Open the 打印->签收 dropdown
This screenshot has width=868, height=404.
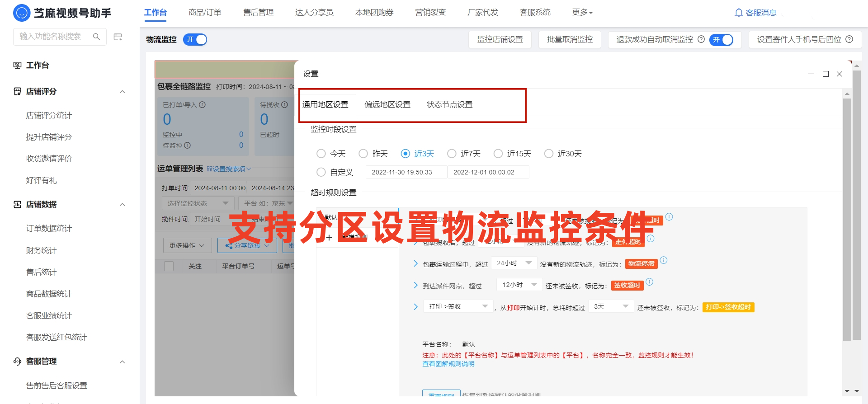pyautogui.click(x=458, y=306)
